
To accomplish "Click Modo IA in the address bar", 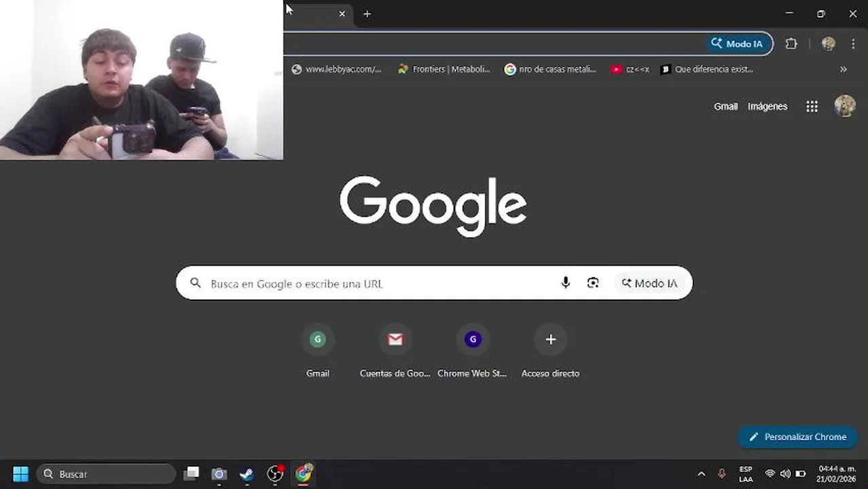I will pyautogui.click(x=737, y=43).
